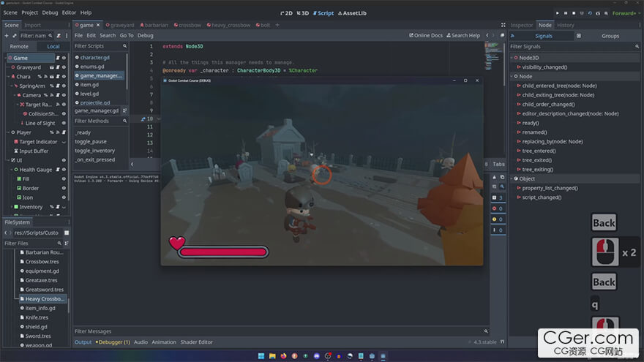
Task: Open the Go To menu in the script editor
Action: point(127,35)
